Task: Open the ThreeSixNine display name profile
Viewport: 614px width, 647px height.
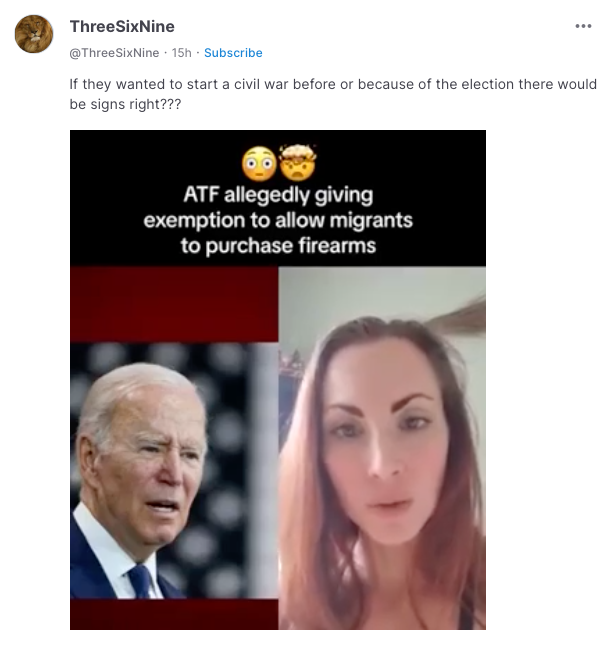Action: 122,26
